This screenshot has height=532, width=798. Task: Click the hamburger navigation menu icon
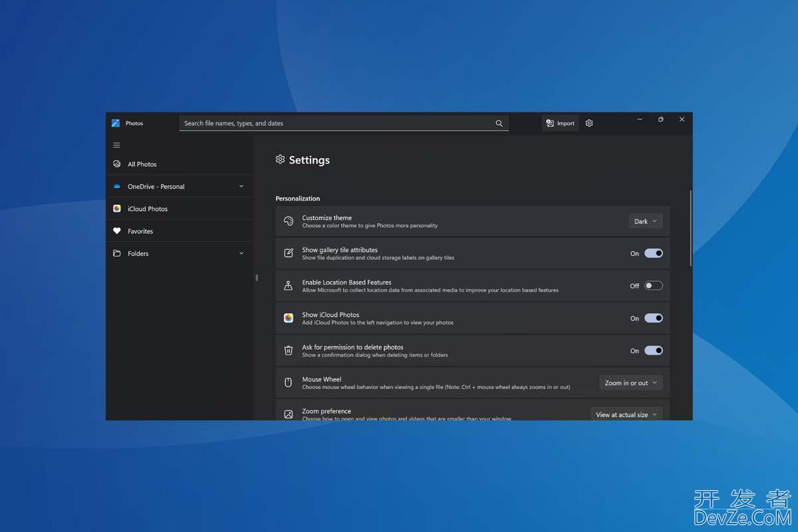(x=116, y=145)
